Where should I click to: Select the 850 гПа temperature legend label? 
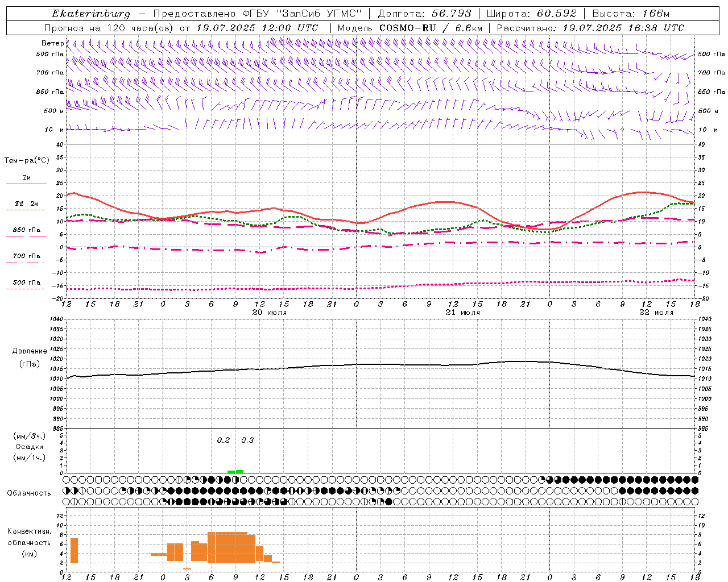click(26, 230)
